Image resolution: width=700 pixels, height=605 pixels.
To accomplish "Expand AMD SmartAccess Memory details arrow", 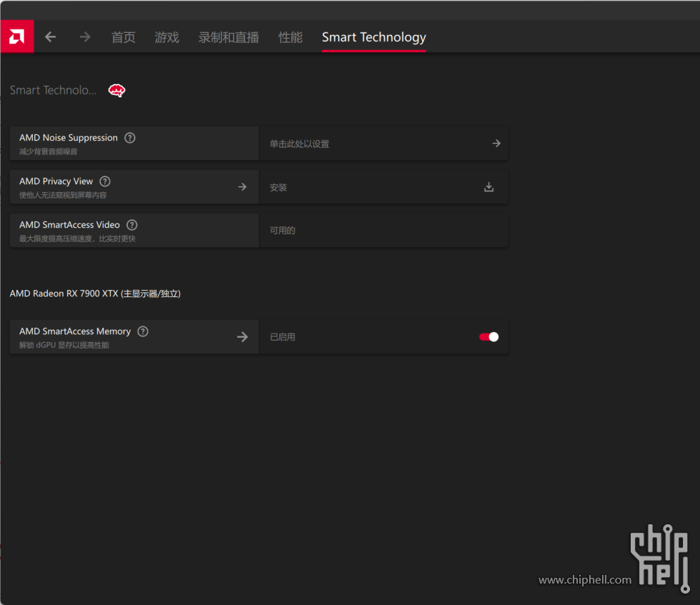I will tap(242, 336).
